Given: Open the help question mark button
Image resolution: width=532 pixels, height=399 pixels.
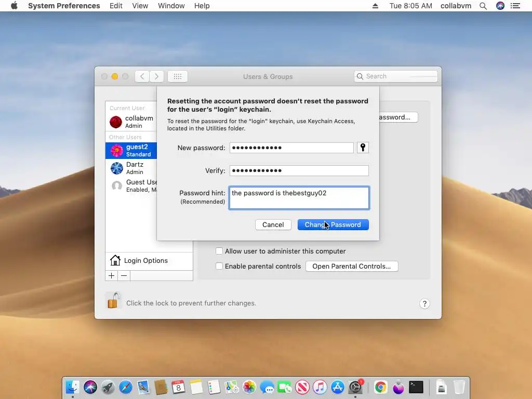Looking at the screenshot, I should pyautogui.click(x=424, y=303).
